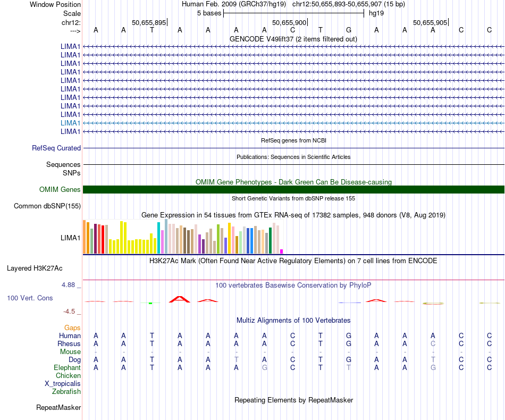Select the Elephant alignment row label

67,367
